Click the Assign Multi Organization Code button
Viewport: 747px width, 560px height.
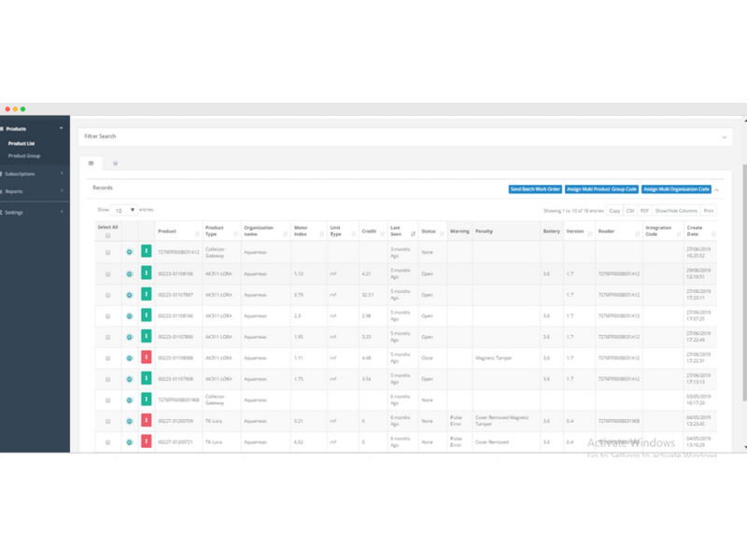click(x=676, y=189)
